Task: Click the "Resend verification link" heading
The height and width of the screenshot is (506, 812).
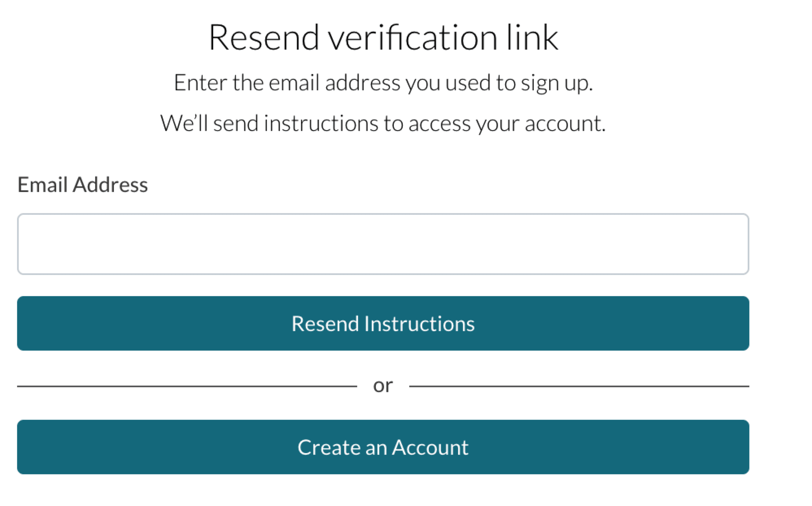Action: (x=383, y=37)
